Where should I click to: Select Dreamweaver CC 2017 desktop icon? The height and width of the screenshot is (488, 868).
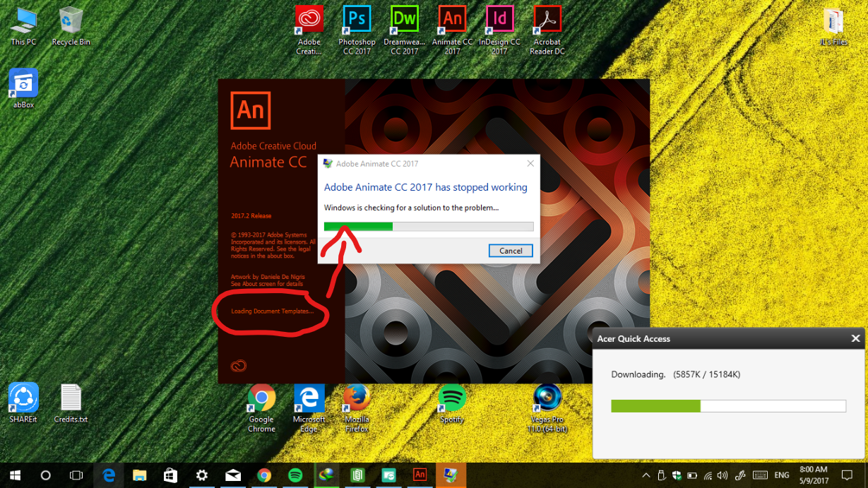[405, 30]
